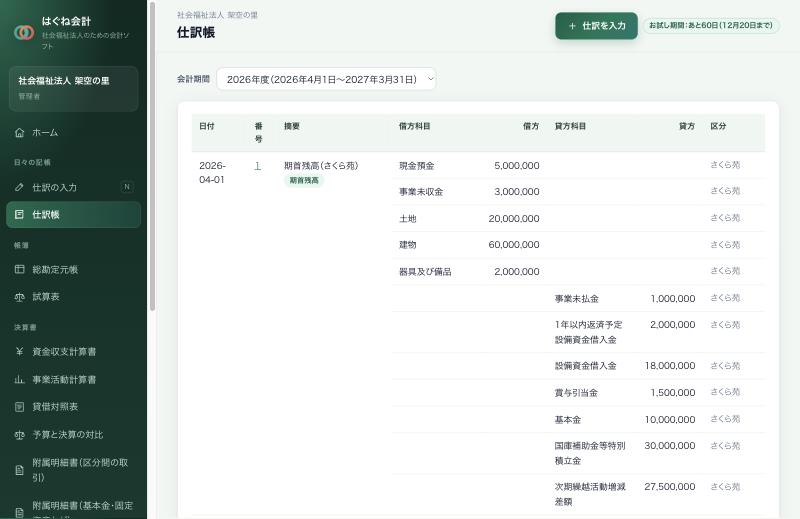Click the 社会福祉法人 架空の里 organization card
The image size is (800, 519).
coord(73,88)
